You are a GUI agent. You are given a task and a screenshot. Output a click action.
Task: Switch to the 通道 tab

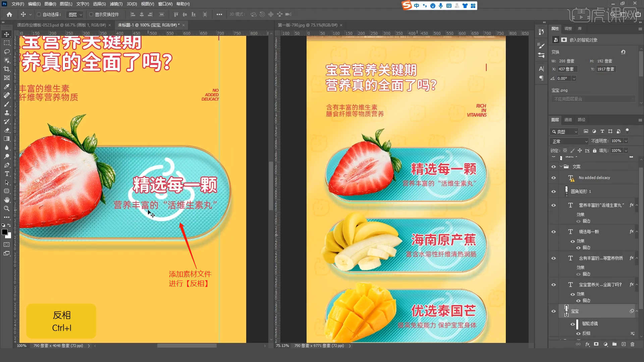[x=568, y=120]
